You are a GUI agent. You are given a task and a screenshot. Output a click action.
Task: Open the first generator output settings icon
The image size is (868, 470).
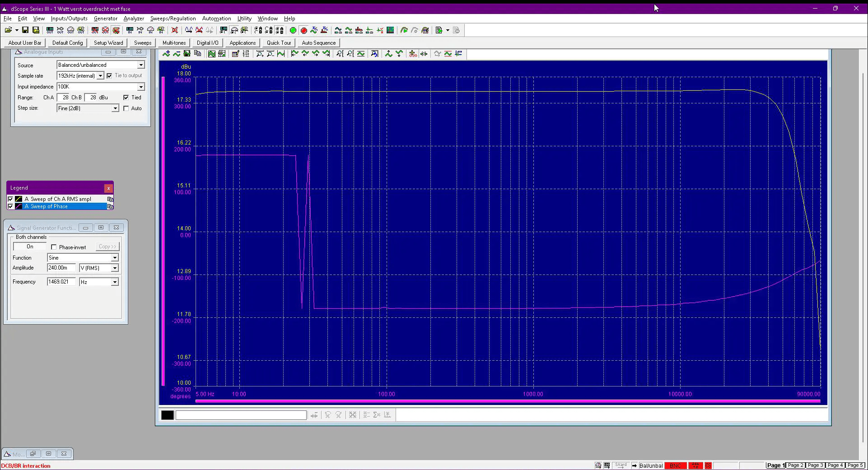(x=50, y=30)
